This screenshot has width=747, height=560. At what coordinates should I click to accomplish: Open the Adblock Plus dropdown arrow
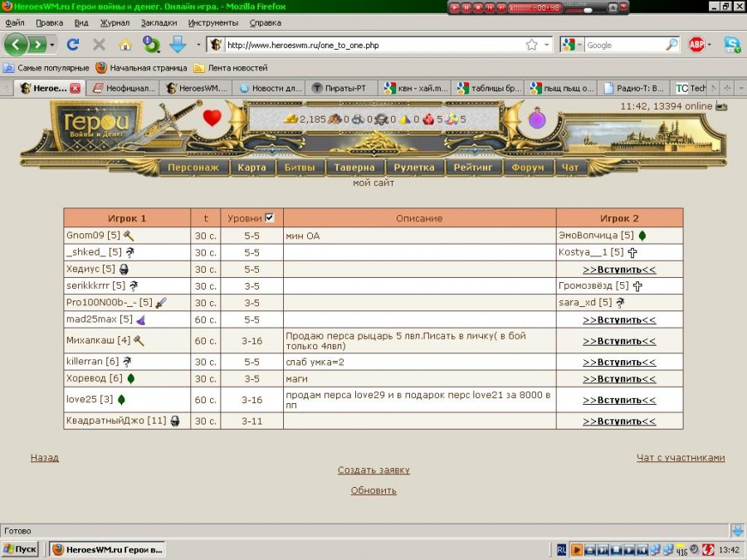pos(710,45)
